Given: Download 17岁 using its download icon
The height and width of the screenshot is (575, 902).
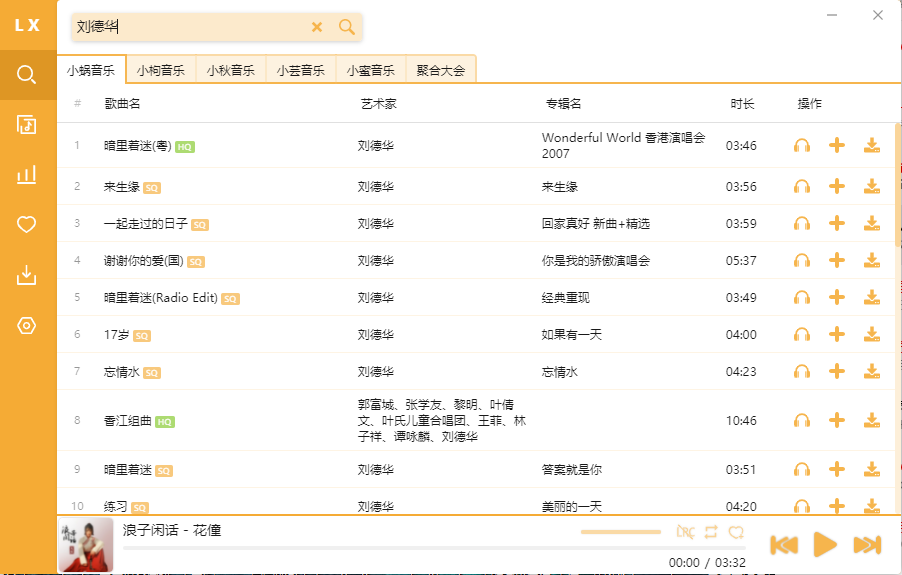Looking at the screenshot, I should tap(872, 334).
